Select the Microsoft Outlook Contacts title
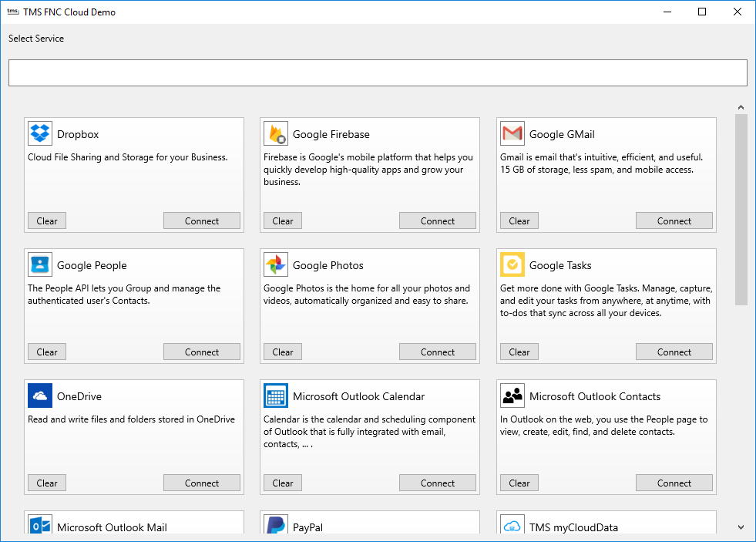Viewport: 756px width, 542px height. pos(595,396)
